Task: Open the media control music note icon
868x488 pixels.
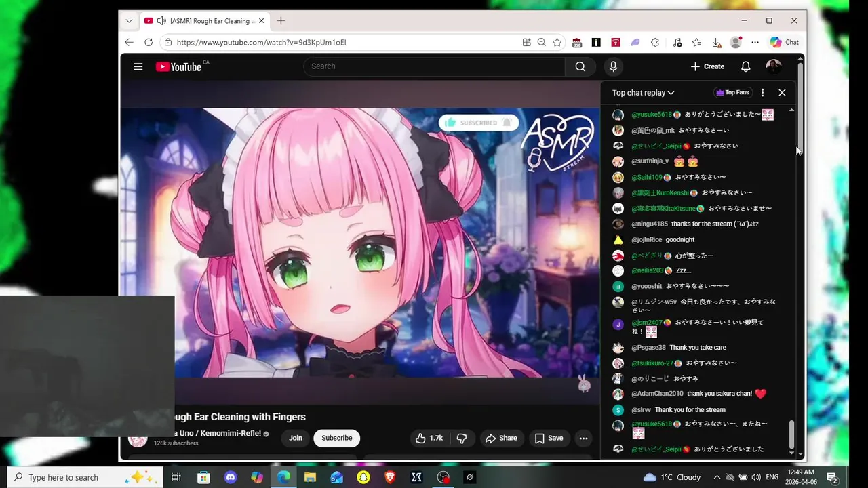Action: click(677, 42)
